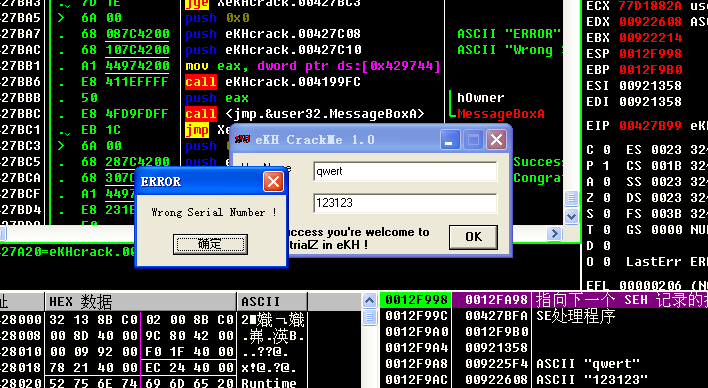Toggle the A flag value
Viewport: 708px width, 388px height.
607,182
